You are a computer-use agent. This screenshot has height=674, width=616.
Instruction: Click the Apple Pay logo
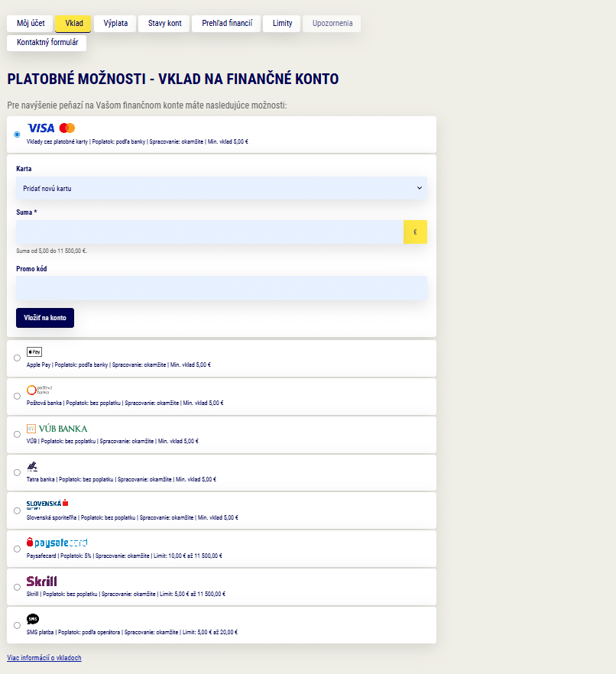point(34,352)
